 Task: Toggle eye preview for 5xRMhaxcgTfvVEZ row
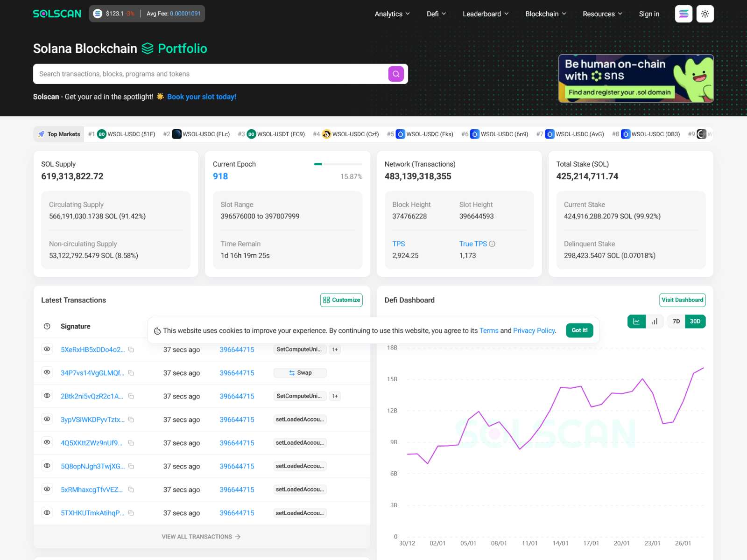tap(47, 489)
